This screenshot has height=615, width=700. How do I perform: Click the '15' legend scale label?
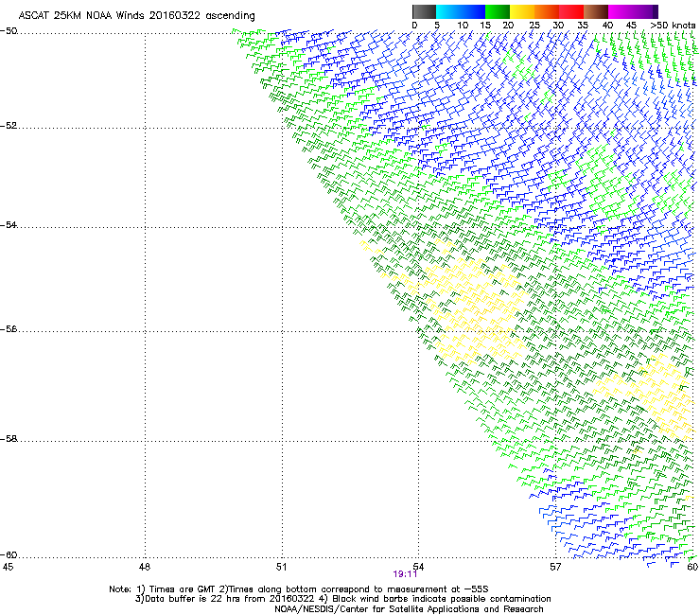pyautogui.click(x=485, y=26)
